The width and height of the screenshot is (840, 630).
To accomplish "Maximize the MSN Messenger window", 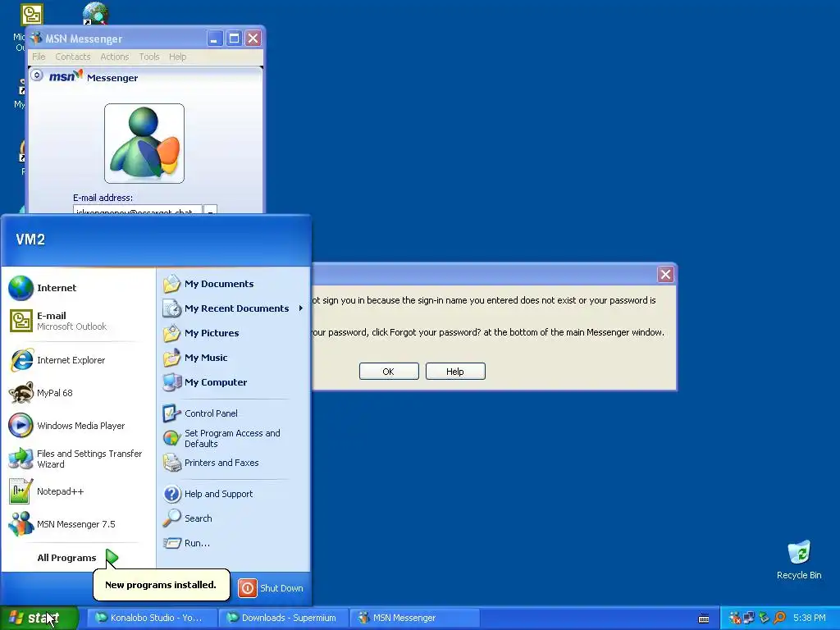I will pyautogui.click(x=234, y=39).
